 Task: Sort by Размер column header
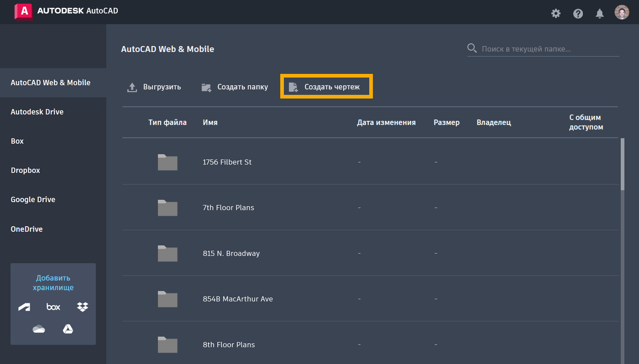point(446,122)
